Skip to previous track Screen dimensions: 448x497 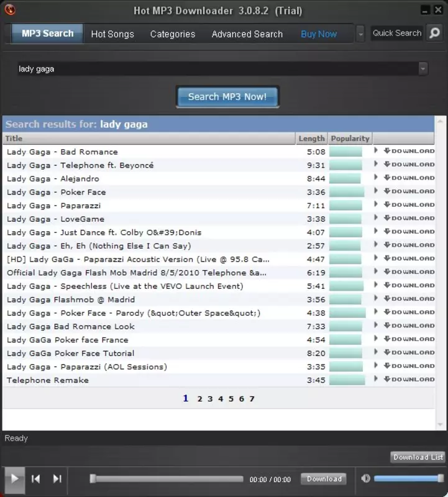click(35, 478)
